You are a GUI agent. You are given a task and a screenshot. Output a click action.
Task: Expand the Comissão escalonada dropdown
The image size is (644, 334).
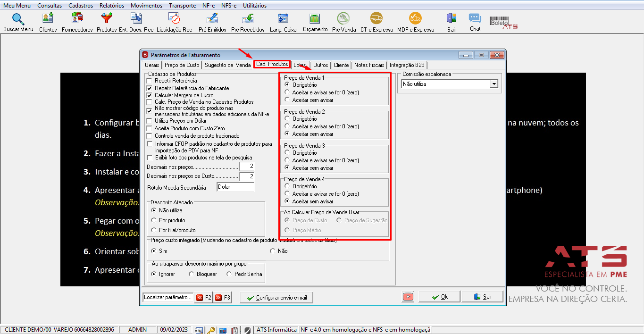pyautogui.click(x=494, y=84)
